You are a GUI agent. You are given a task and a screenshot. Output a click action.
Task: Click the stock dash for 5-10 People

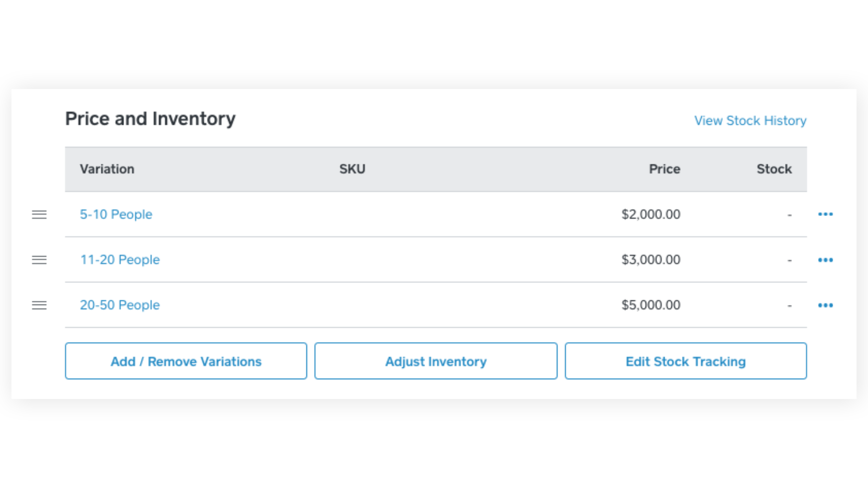tap(789, 215)
